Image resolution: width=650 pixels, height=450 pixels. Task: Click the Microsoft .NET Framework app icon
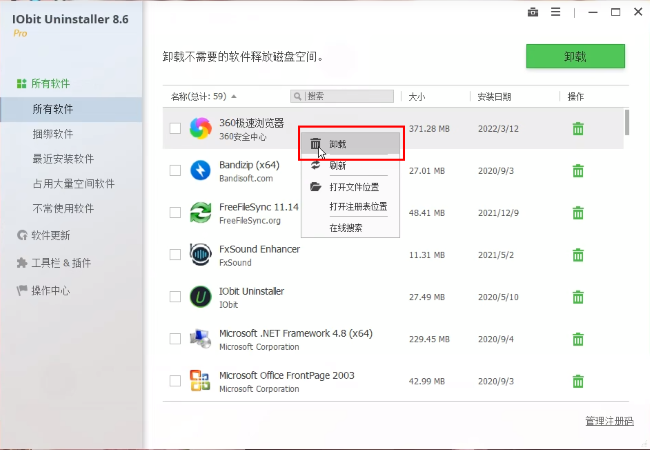[201, 339]
